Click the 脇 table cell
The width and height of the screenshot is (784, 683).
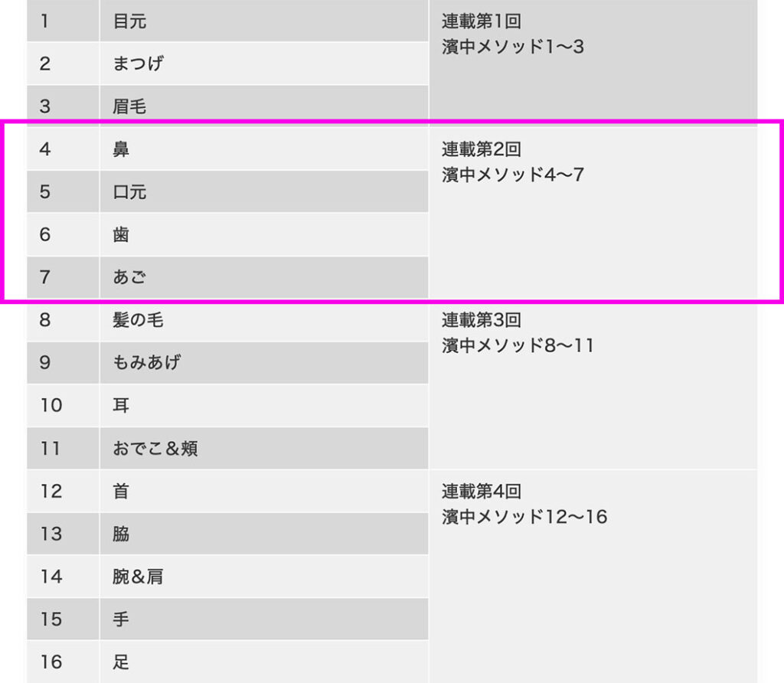(121, 534)
